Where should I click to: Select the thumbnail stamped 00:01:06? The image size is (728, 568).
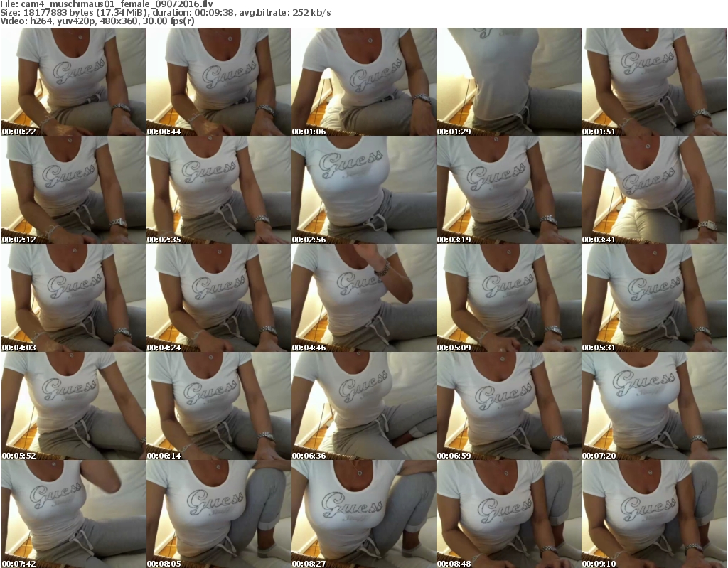363,82
